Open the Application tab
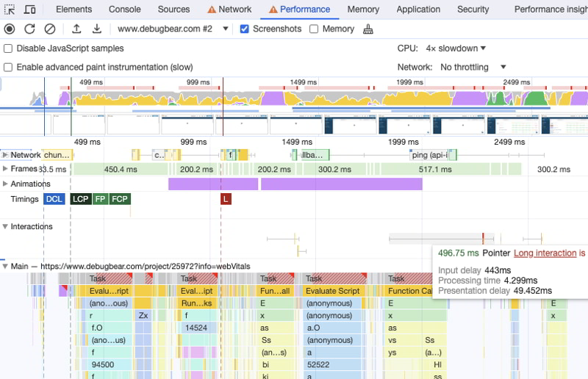Screen dimensions: 588x379 418,10
